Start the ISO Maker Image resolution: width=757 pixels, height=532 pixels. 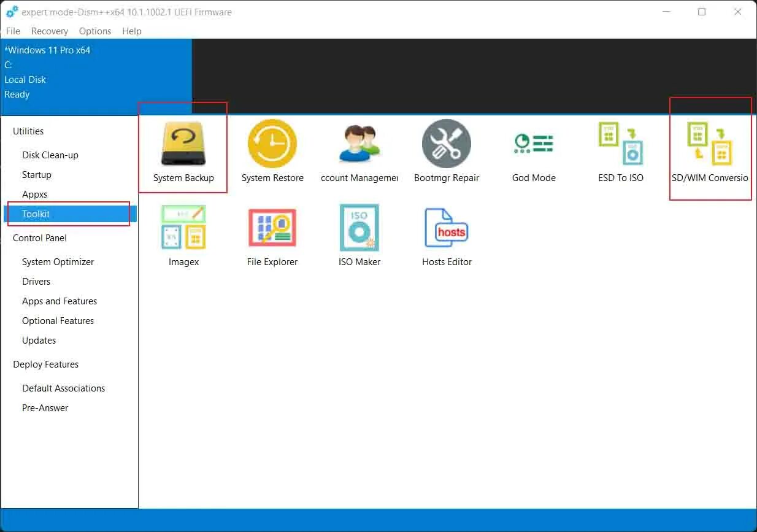(x=359, y=236)
